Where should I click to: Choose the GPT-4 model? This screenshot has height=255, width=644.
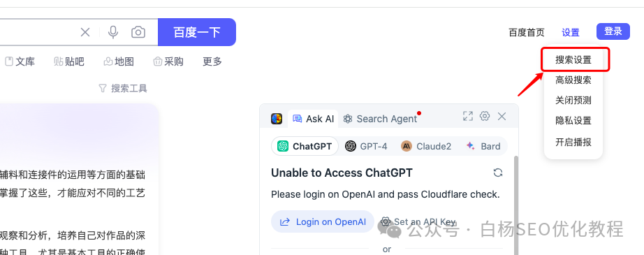pyautogui.click(x=366, y=146)
